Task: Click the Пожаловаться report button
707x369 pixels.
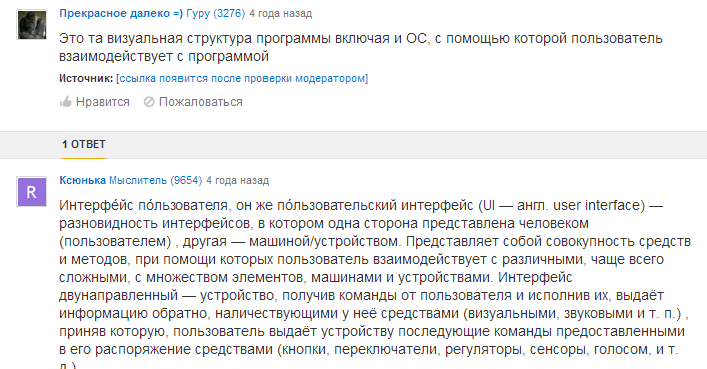Action: [193, 102]
